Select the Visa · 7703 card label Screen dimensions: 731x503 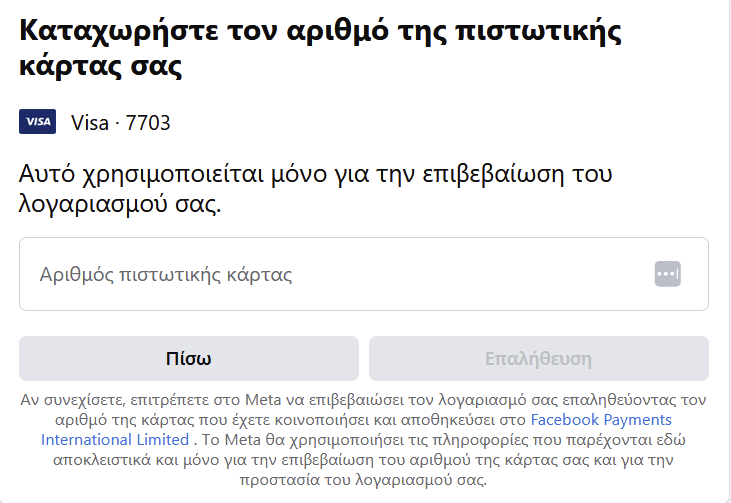point(120,123)
